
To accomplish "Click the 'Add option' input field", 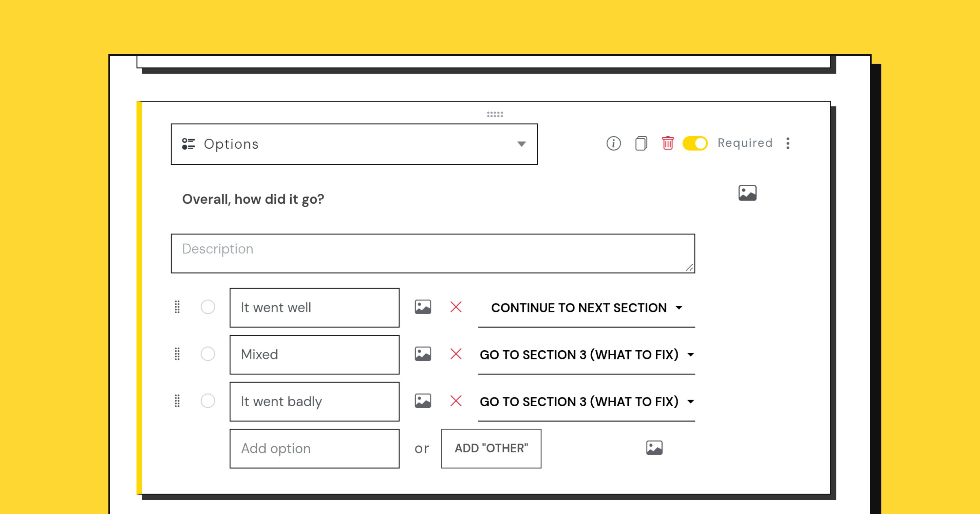I will coord(315,449).
